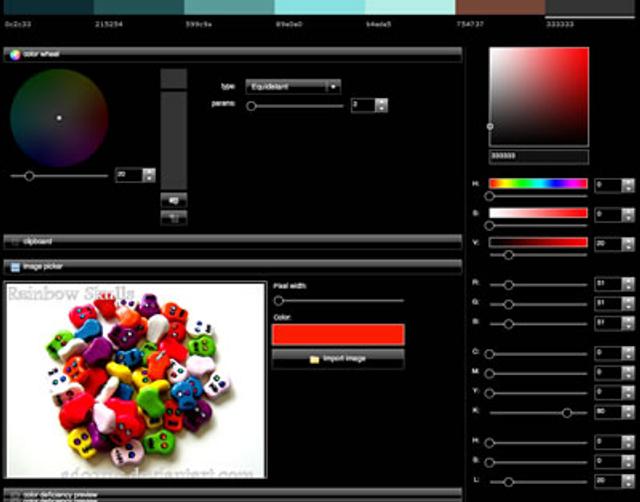This screenshot has width=640, height=502.
Task: Pick the 599c9a palette swatch
Action: tap(229, 7)
